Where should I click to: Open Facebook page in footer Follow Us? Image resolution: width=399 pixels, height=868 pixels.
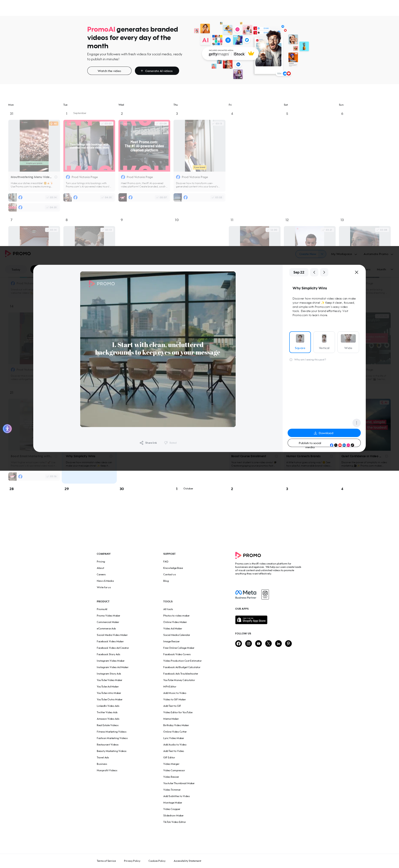[x=238, y=644]
